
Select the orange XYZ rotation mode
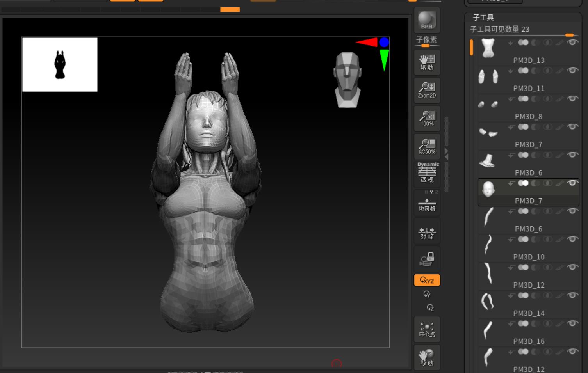click(427, 280)
